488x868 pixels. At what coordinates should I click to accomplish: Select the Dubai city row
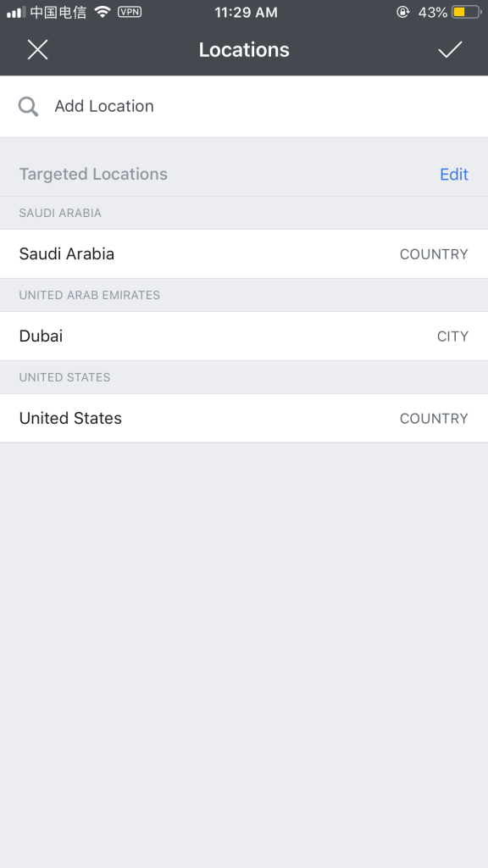(x=244, y=336)
